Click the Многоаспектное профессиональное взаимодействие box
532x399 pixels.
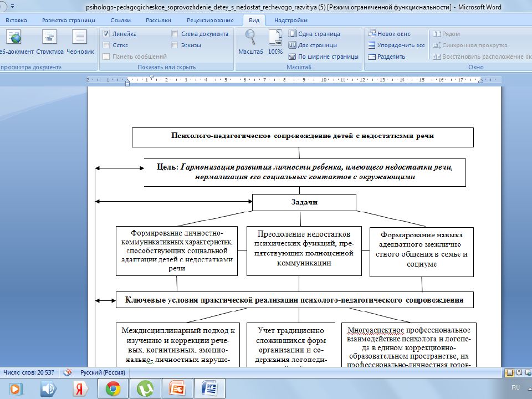click(409, 345)
